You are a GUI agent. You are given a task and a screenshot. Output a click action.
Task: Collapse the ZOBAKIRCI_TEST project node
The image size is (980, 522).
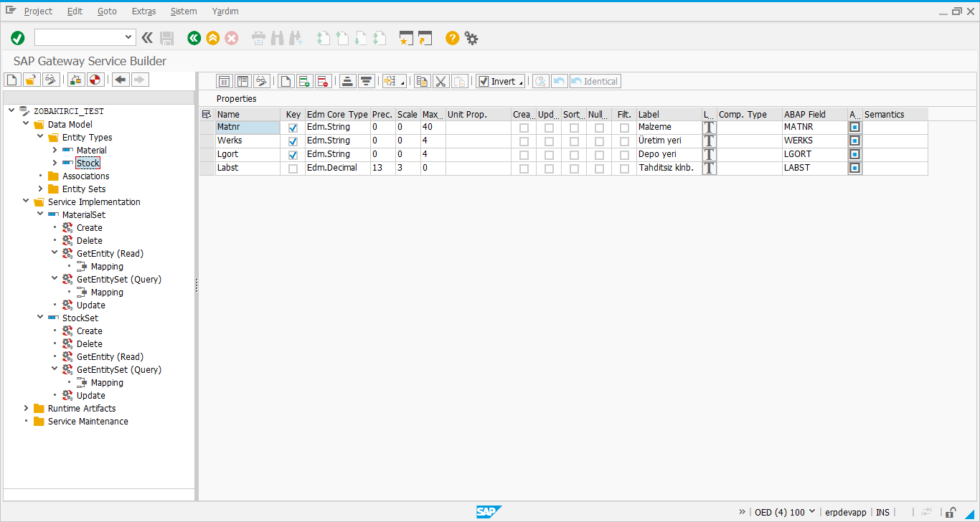click(11, 111)
